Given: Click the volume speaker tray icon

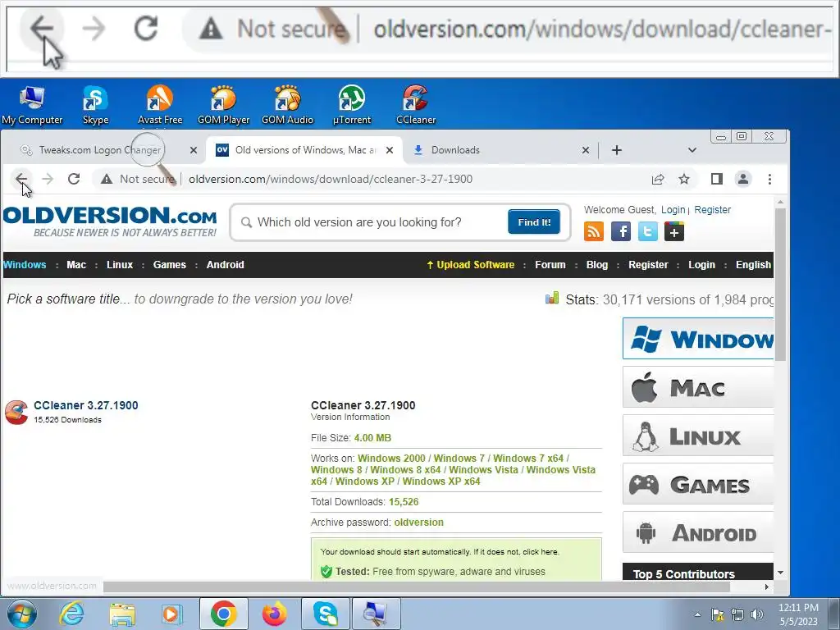Looking at the screenshot, I should 757,614.
